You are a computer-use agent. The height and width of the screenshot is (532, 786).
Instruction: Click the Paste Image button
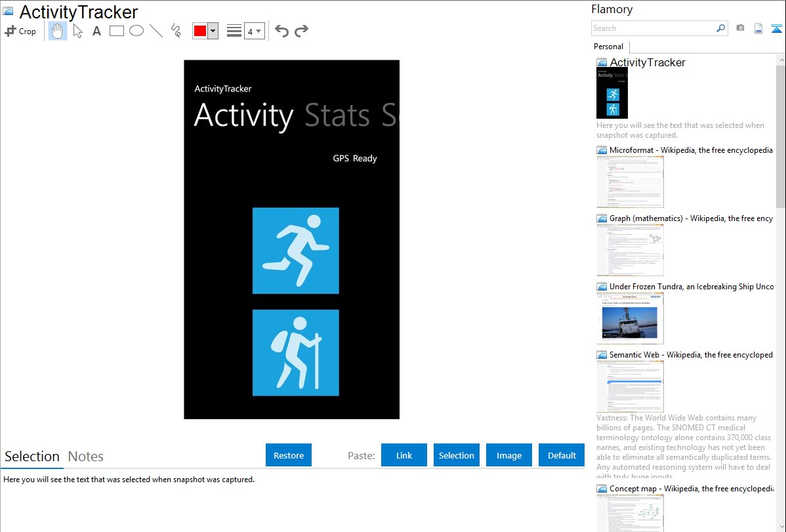[x=509, y=455]
